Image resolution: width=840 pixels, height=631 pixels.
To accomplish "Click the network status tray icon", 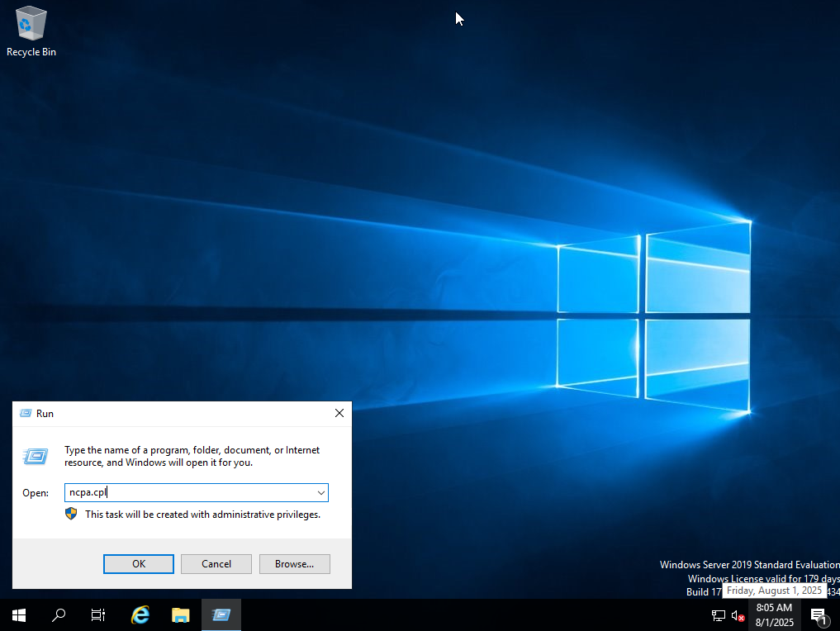I will [x=719, y=615].
